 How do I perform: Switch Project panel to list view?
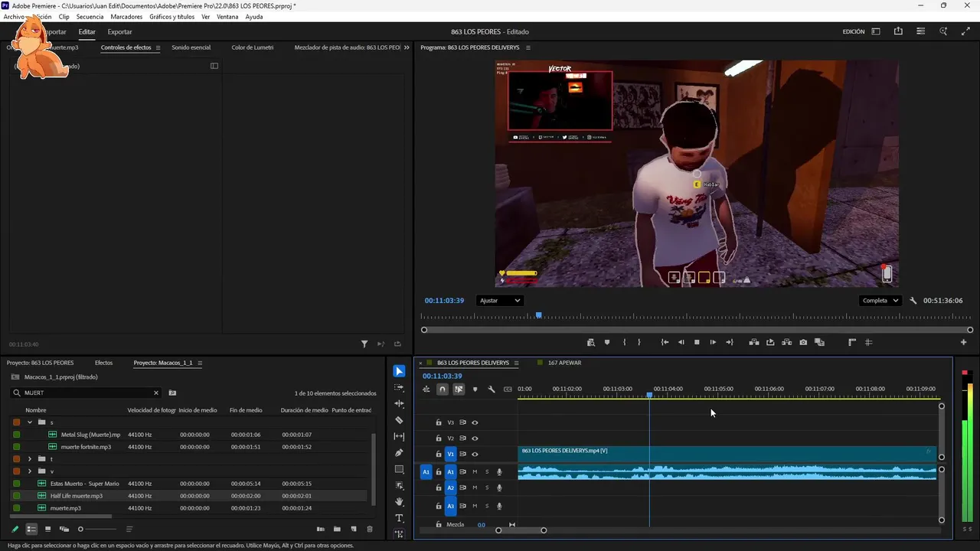coord(31,529)
